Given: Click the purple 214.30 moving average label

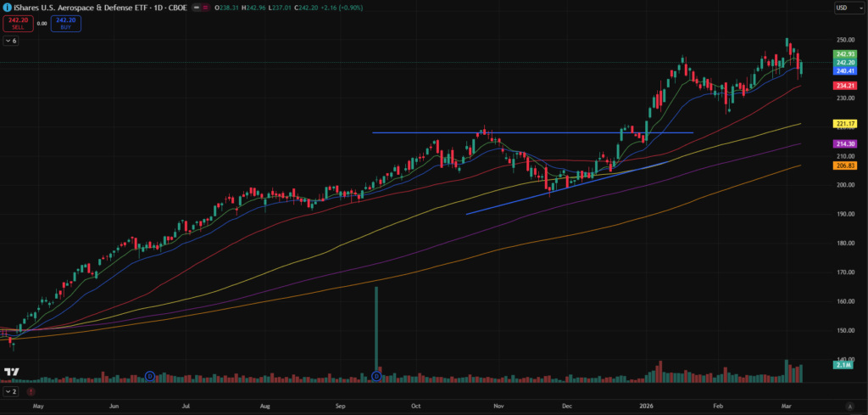Looking at the screenshot, I should pos(844,144).
